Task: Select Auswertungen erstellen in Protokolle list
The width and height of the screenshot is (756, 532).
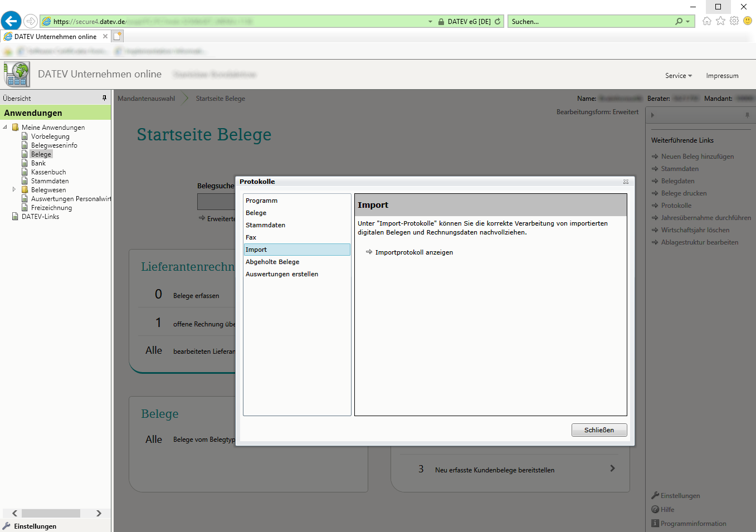Action: point(297,274)
